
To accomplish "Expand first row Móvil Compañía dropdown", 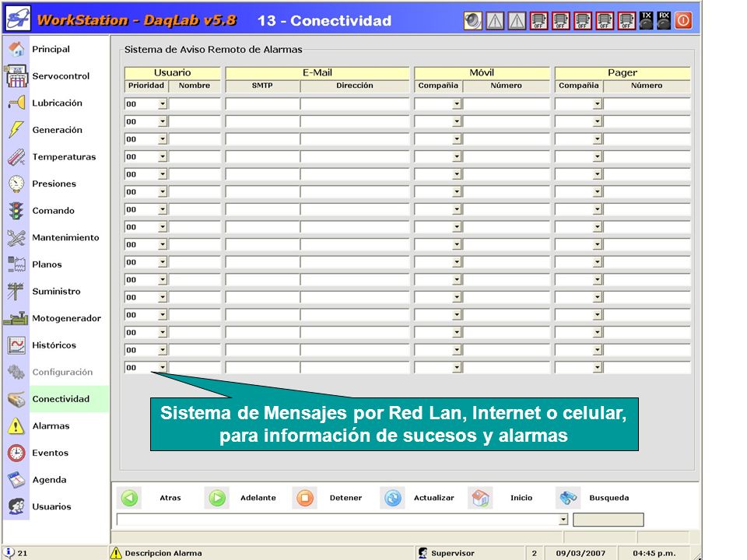I will [x=457, y=103].
